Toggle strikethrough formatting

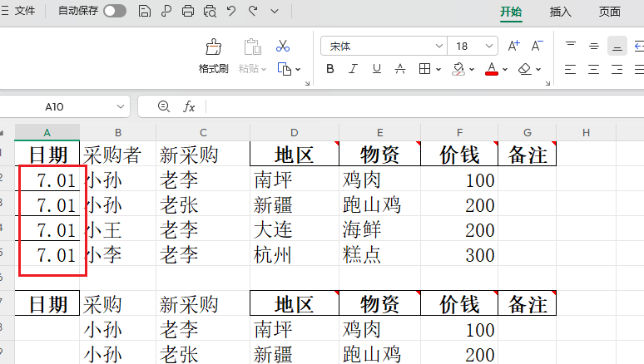[399, 69]
